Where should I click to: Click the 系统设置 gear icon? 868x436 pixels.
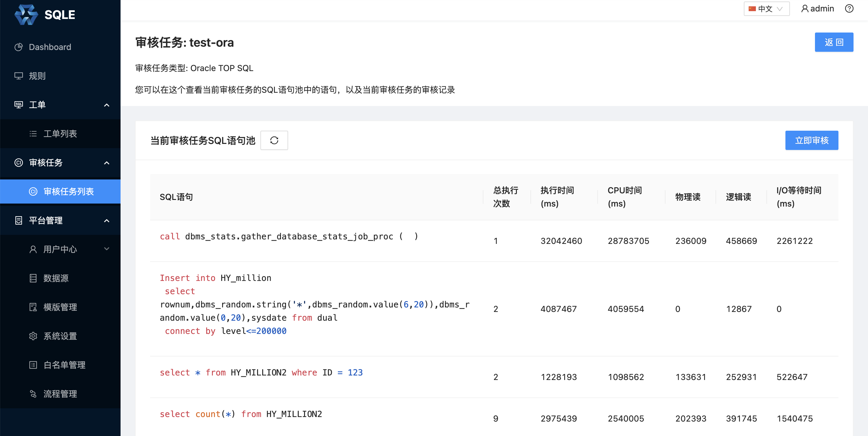(x=33, y=336)
